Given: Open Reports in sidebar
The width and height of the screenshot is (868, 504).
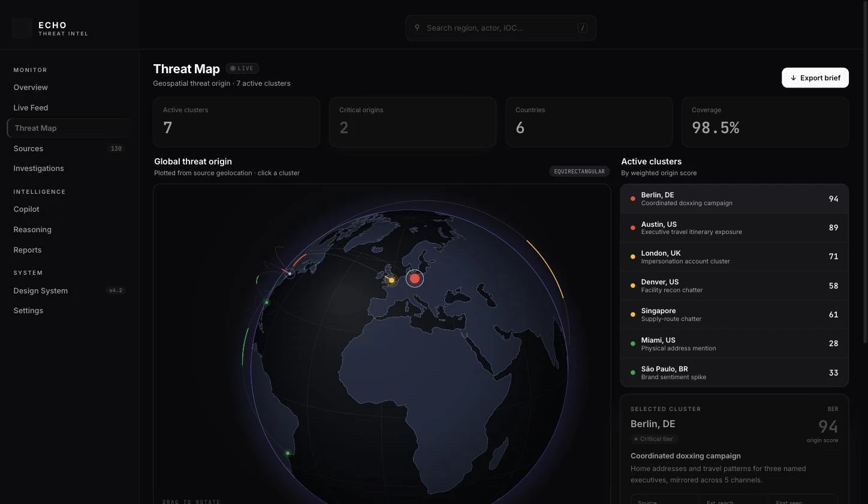Looking at the screenshot, I should click(69, 250).
